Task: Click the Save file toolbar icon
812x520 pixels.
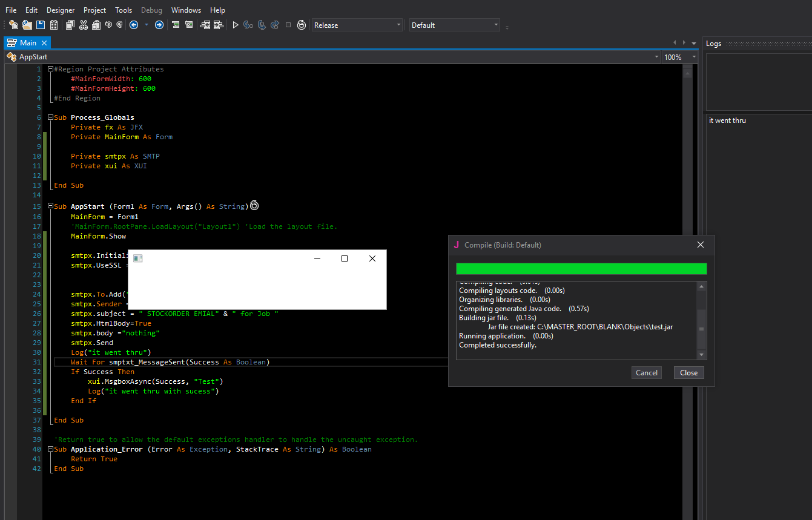Action: point(41,25)
